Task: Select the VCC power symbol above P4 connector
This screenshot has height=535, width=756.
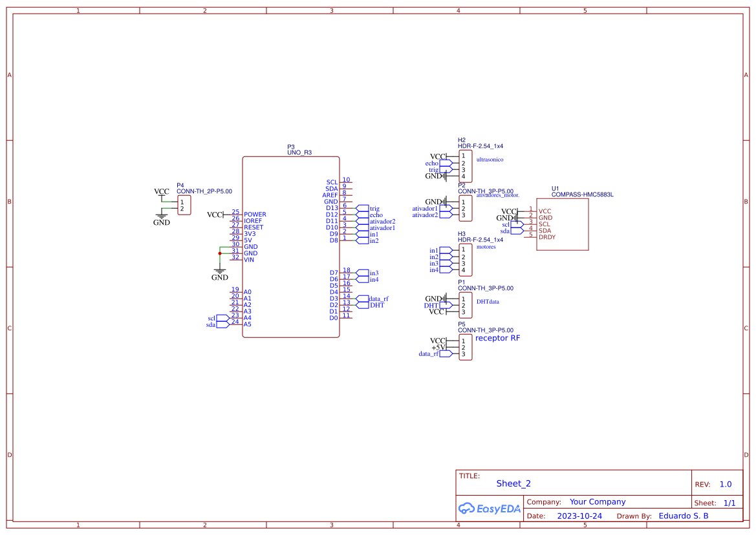Action: pyautogui.click(x=162, y=193)
